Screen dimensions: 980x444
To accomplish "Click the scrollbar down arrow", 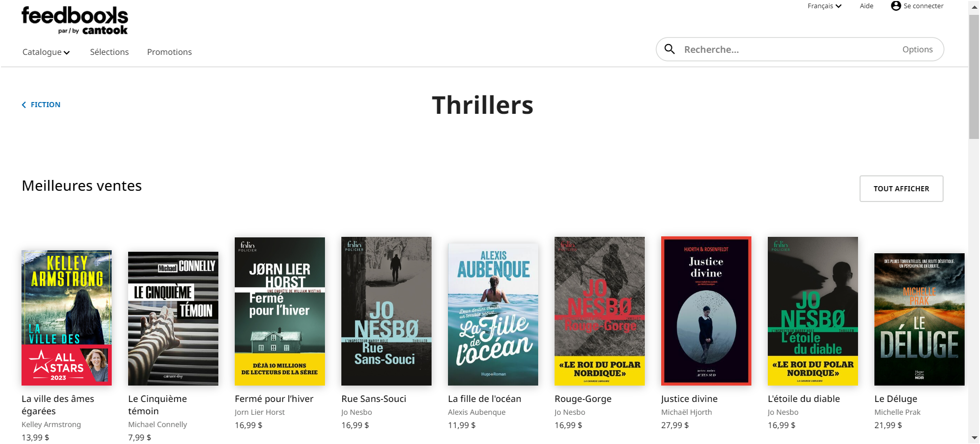I will pyautogui.click(x=974, y=438).
